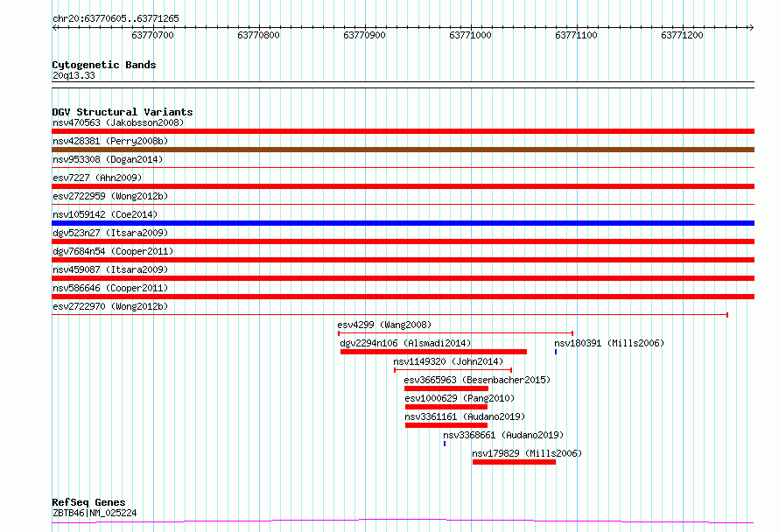779x532 pixels.
Task: Click the nsv1149320 (John2014) label
Action: point(448,361)
